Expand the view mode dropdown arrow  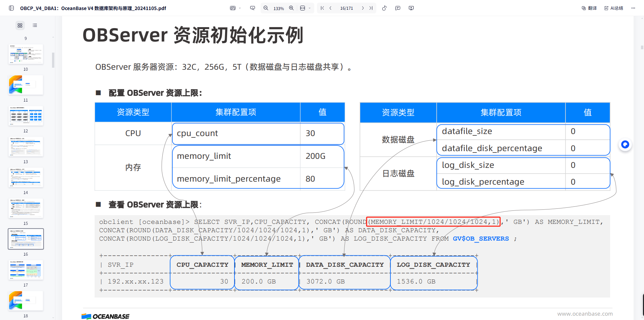point(240,8)
